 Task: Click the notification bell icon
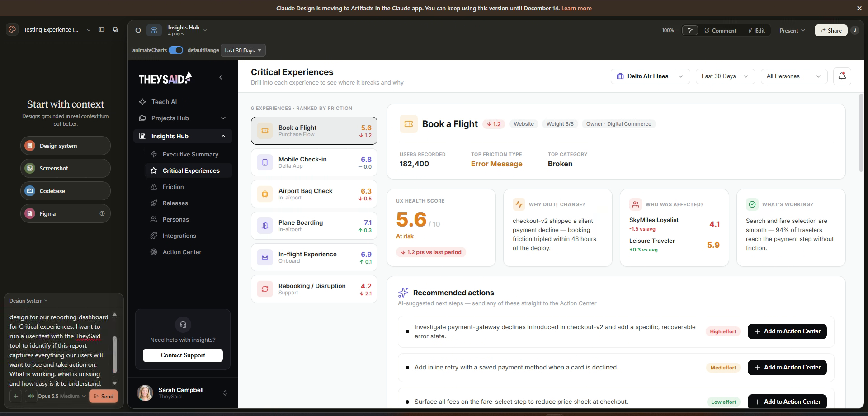coord(842,76)
